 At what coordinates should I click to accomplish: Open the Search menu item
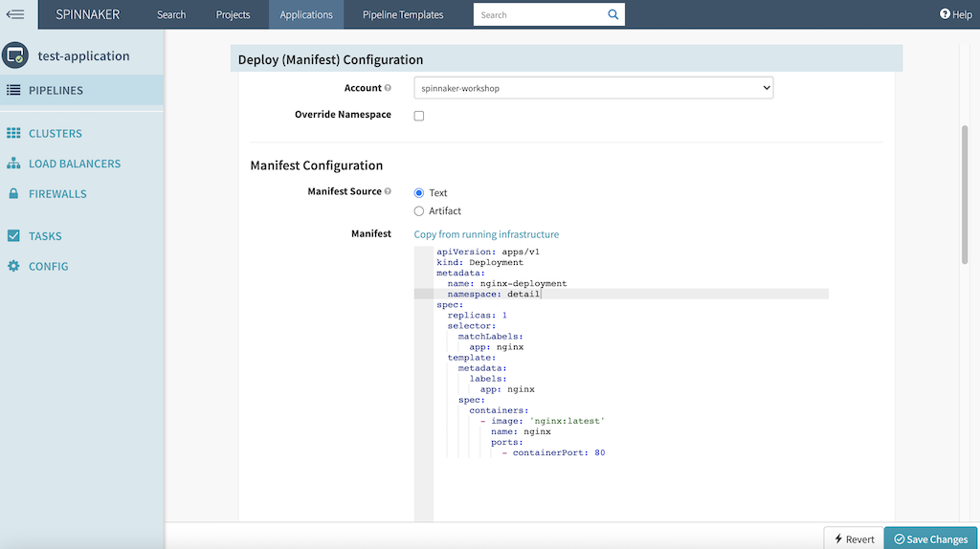coord(171,14)
